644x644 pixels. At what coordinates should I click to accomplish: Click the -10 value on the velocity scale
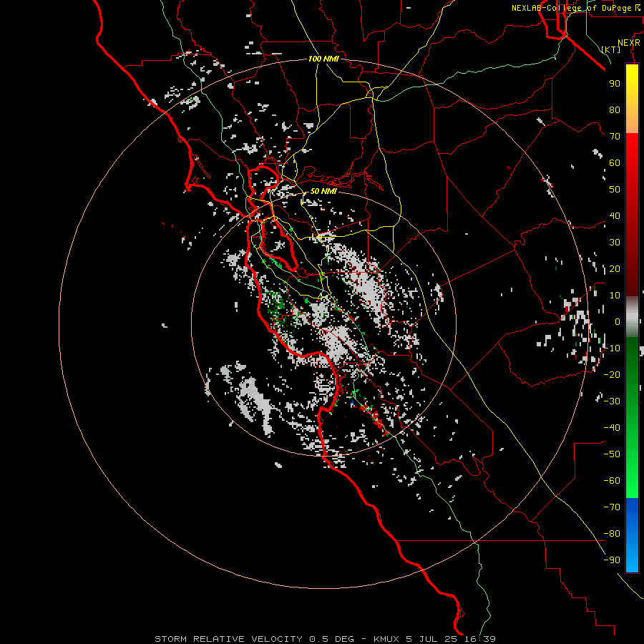pos(612,348)
